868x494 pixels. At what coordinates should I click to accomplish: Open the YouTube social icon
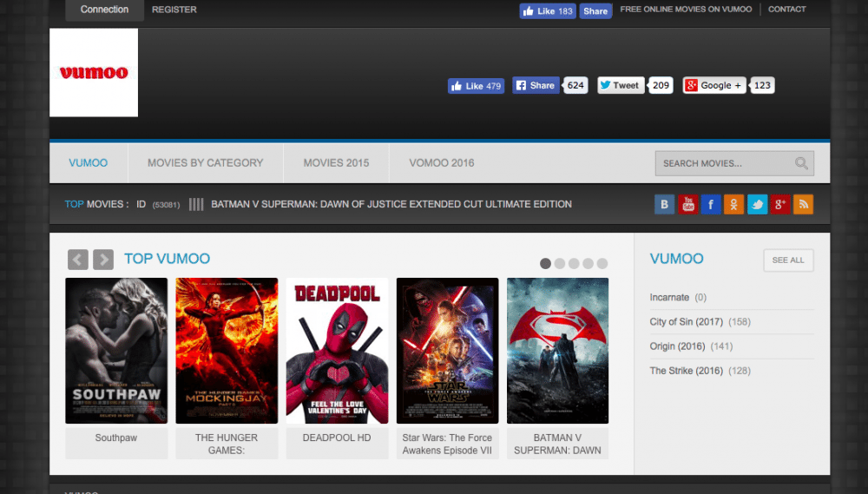(687, 204)
